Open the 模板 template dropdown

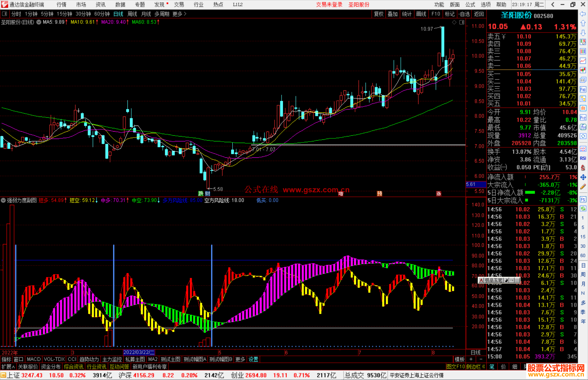click(x=460, y=359)
